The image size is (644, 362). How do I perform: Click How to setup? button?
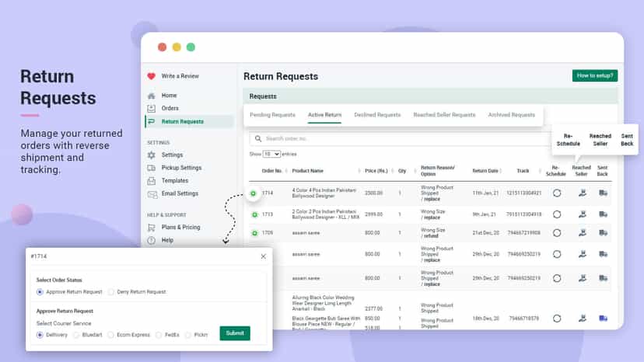click(595, 75)
